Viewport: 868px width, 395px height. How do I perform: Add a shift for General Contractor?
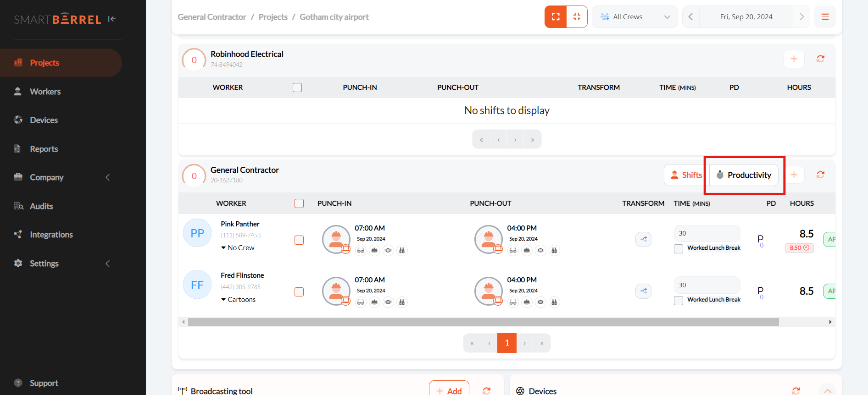pos(794,175)
